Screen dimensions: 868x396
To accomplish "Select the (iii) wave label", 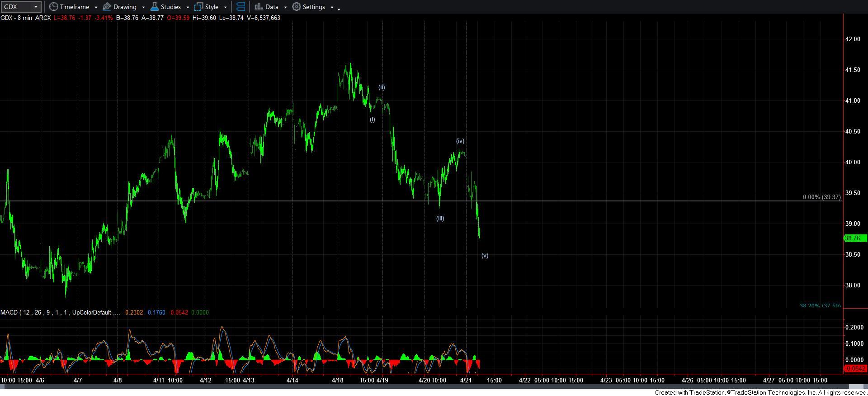I will pos(440,219).
